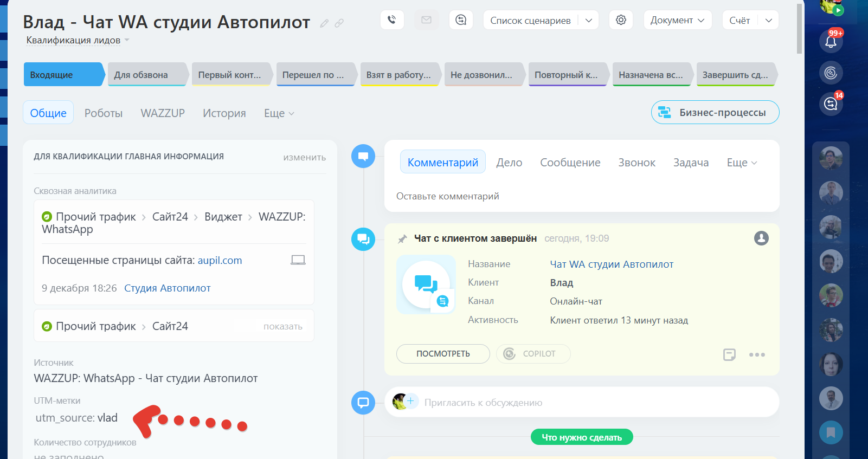Open three-dots menu on chat card
The image size is (868, 459).
tap(757, 355)
